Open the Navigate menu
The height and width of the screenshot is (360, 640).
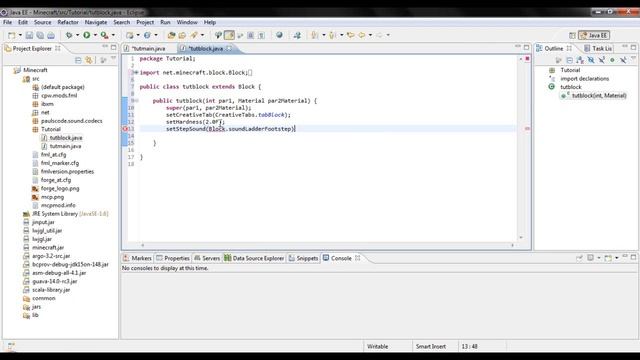(96, 22)
